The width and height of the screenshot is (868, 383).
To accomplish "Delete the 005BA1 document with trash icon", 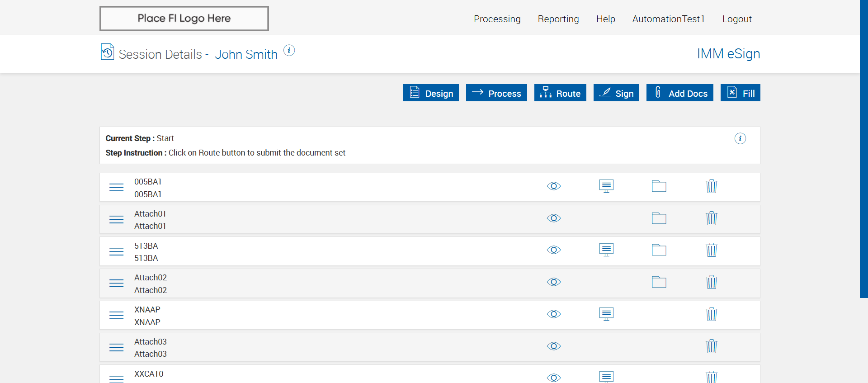I will point(711,186).
